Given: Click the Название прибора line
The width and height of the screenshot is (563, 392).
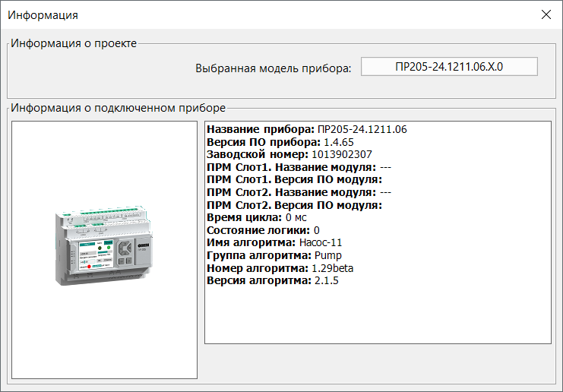Looking at the screenshot, I should click(x=307, y=129).
